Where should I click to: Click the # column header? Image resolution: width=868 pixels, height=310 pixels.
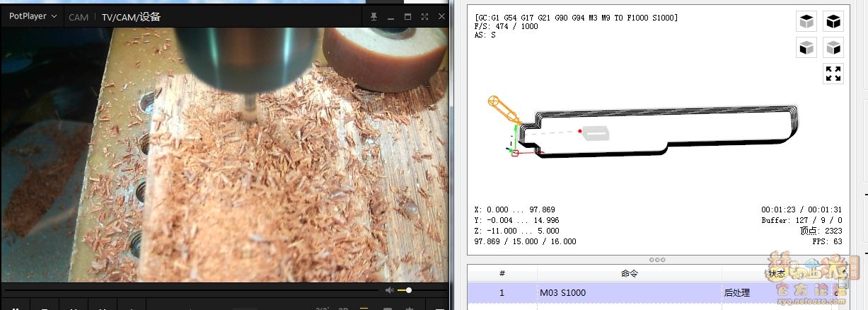[x=502, y=273]
